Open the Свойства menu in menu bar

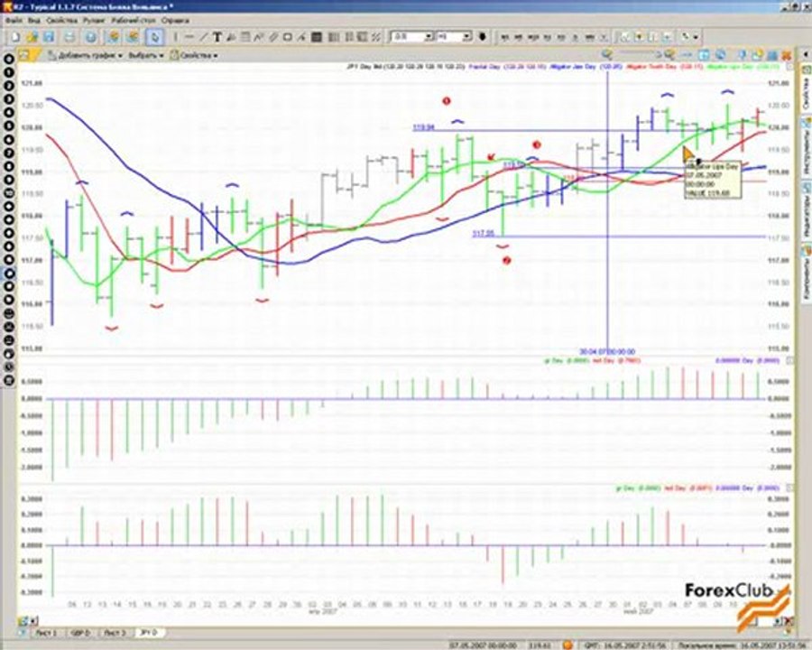[x=61, y=21]
